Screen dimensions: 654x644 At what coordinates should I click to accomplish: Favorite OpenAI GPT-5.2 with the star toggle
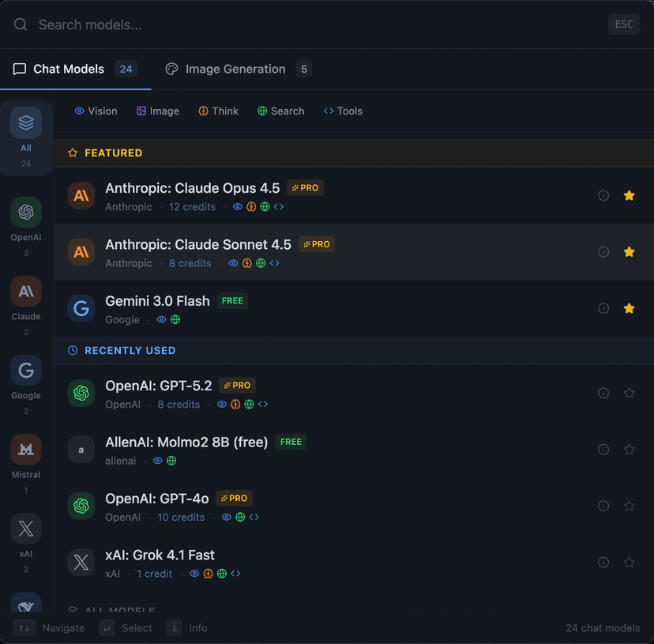630,393
